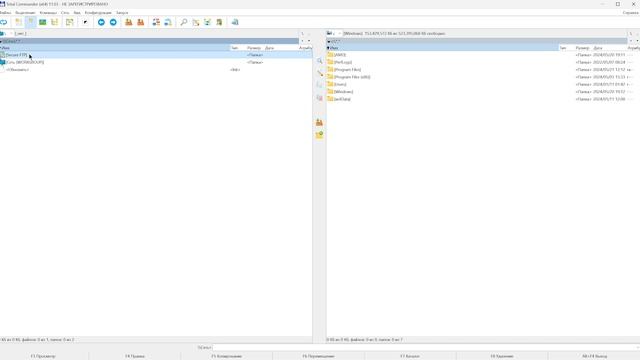The image size is (640, 360).
Task: Click the view magnifier icon in middle bar
Action: (320, 61)
